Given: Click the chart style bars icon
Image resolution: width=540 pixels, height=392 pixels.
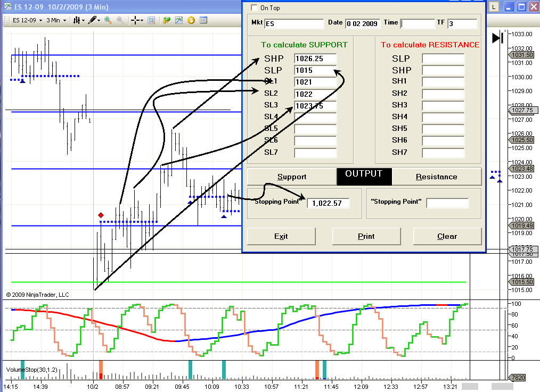Looking at the screenshot, I should (77, 20).
